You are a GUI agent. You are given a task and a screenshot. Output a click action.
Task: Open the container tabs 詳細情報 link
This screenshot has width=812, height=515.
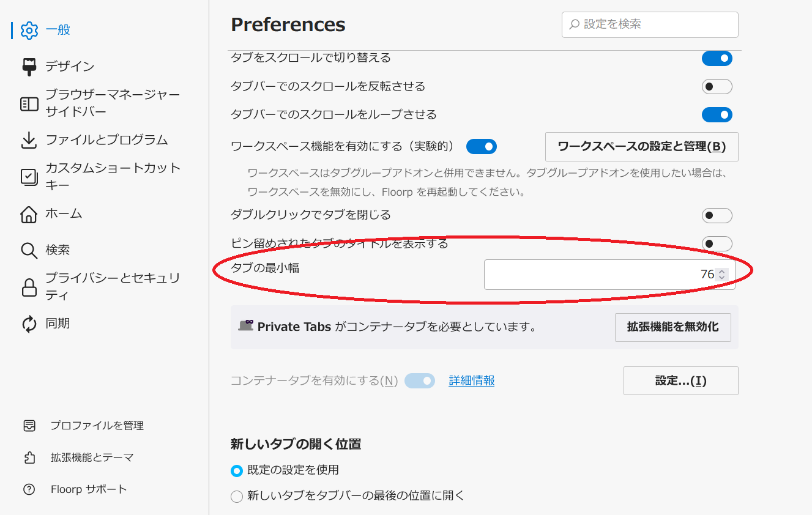tap(472, 380)
